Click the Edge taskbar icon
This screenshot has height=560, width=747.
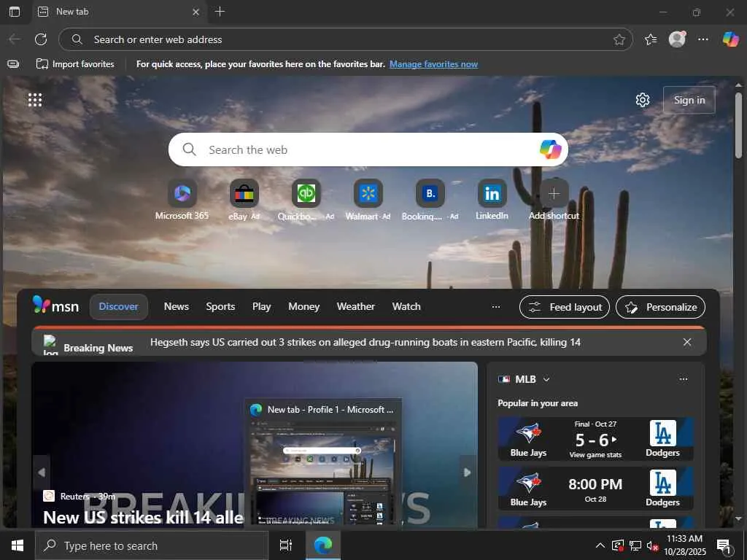[323, 545]
